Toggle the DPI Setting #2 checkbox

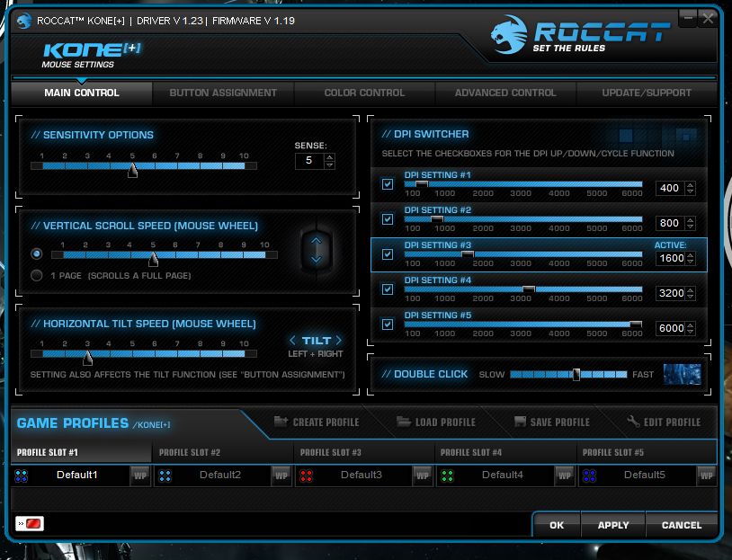pos(388,218)
